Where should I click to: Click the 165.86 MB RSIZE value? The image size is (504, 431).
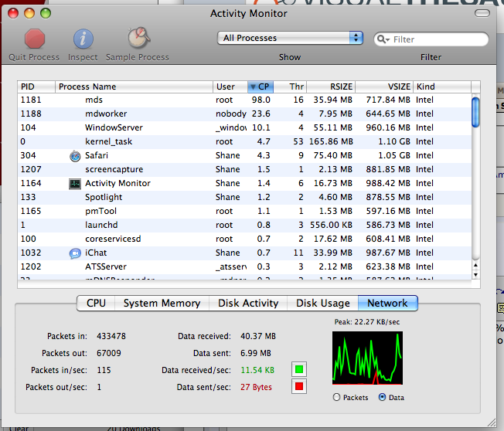tap(331, 141)
